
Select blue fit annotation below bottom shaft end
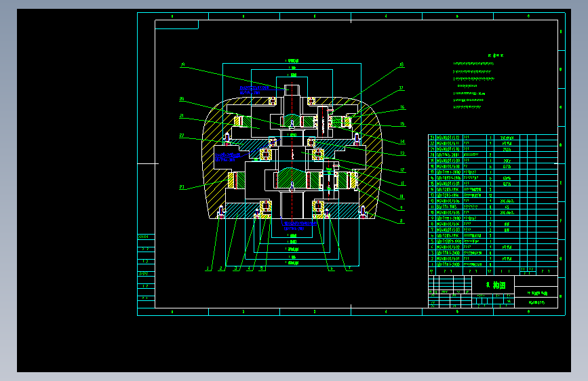(x=300, y=226)
